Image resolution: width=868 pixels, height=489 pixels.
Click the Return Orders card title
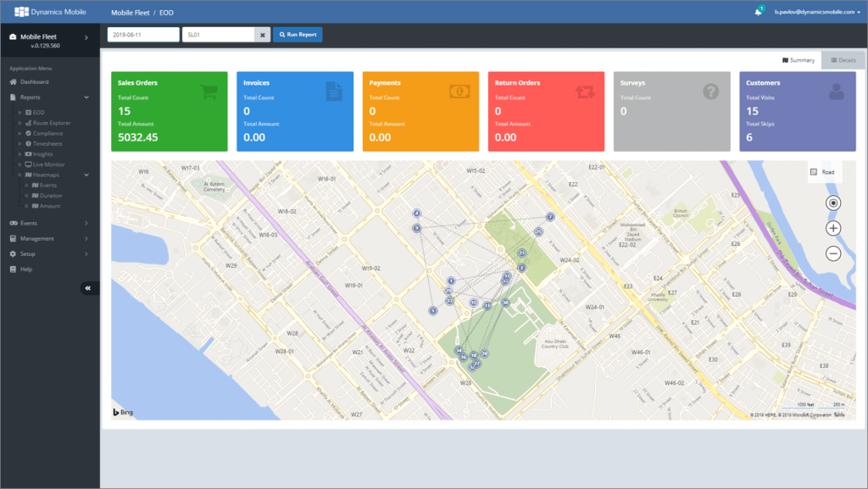pyautogui.click(x=517, y=83)
